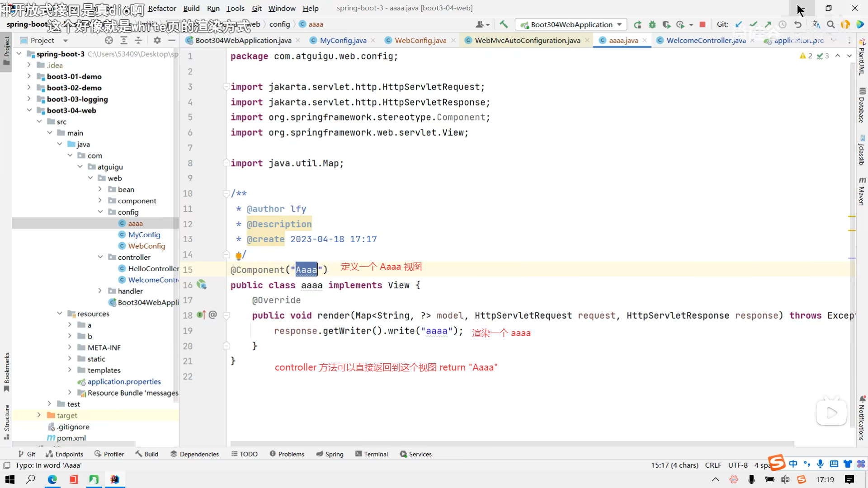The width and height of the screenshot is (868, 488).
Task: Click the Debug bug icon in toolbar
Action: (x=652, y=24)
